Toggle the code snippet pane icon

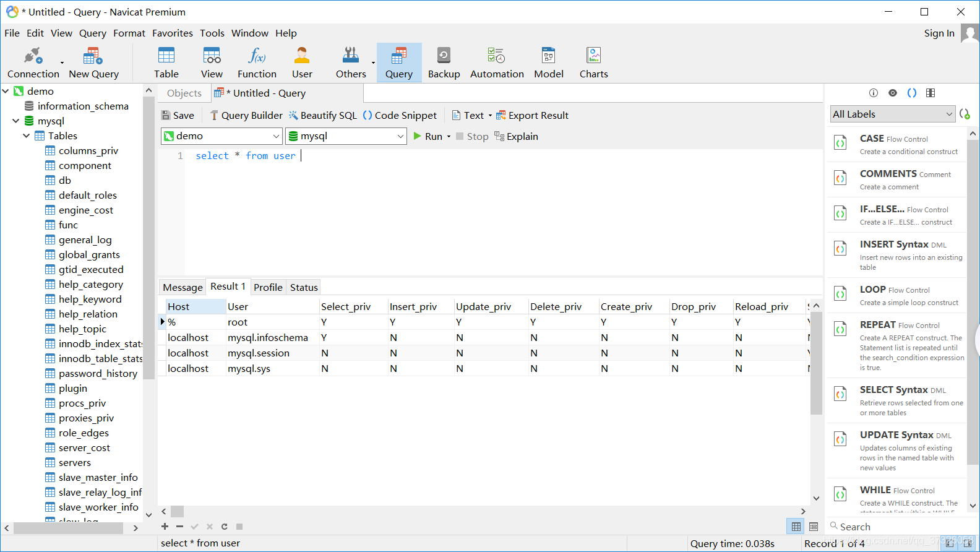pyautogui.click(x=911, y=93)
